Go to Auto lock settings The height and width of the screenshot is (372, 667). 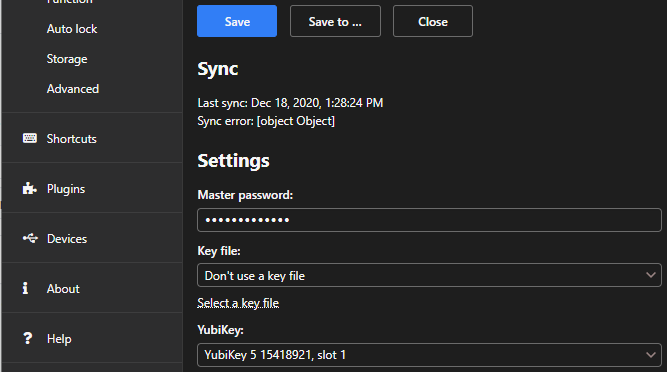(x=72, y=29)
